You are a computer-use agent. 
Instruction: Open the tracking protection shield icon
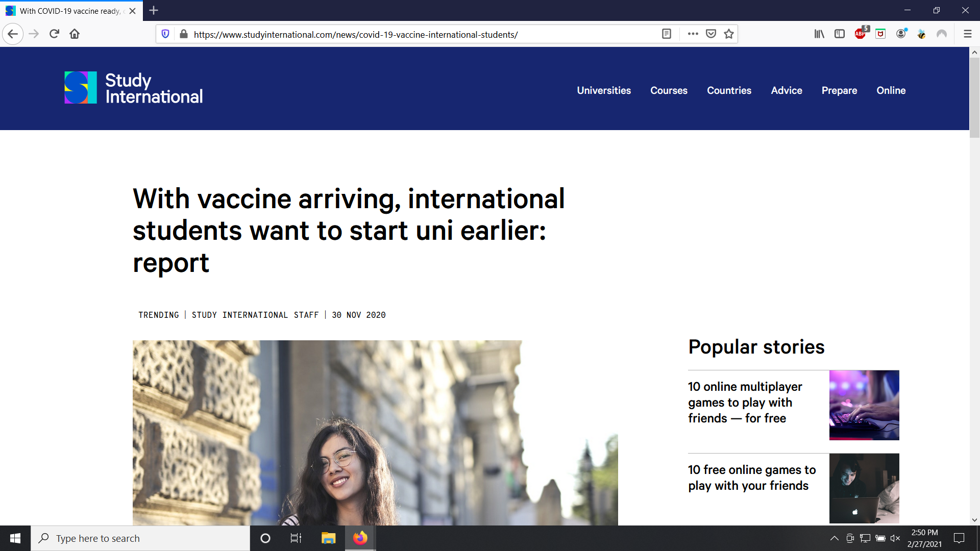(165, 34)
